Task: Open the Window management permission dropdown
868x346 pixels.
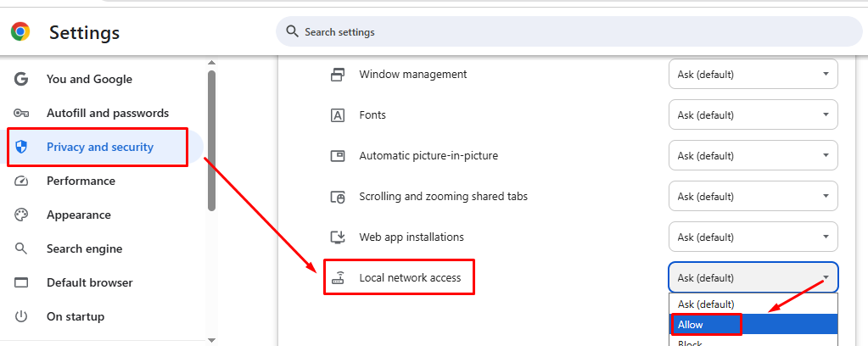Action: coord(753,75)
